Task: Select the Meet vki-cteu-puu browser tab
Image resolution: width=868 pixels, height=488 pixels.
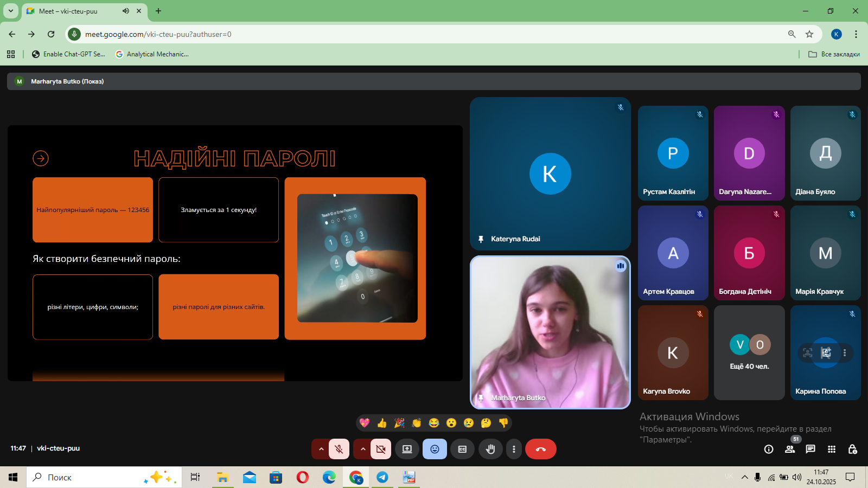Action: point(76,11)
